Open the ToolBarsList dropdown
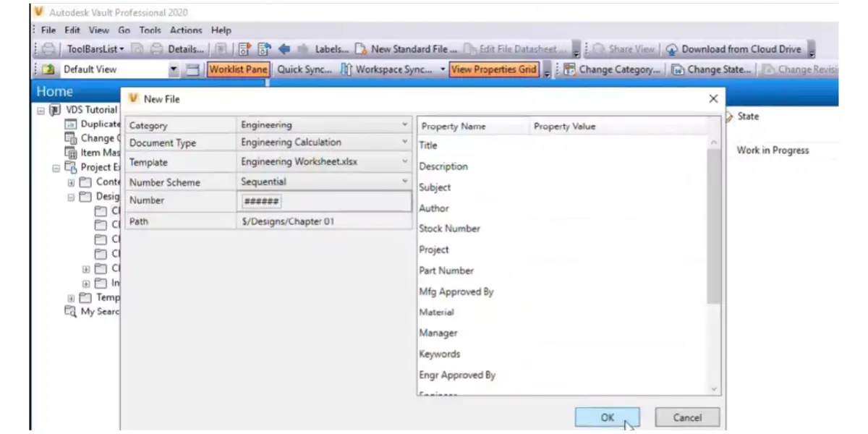Viewport: 868px width, 434px height. click(95, 49)
